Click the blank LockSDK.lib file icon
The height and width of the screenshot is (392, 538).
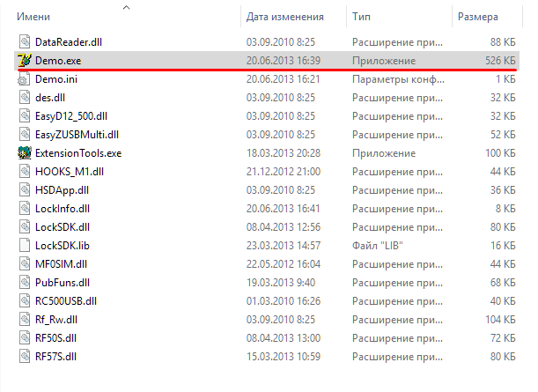click(25, 246)
